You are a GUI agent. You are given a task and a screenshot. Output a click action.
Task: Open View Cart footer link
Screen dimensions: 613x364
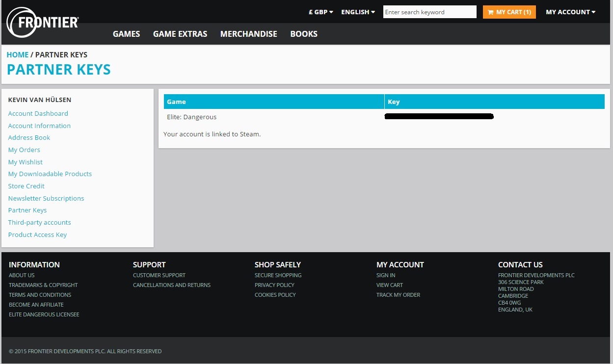pos(390,285)
